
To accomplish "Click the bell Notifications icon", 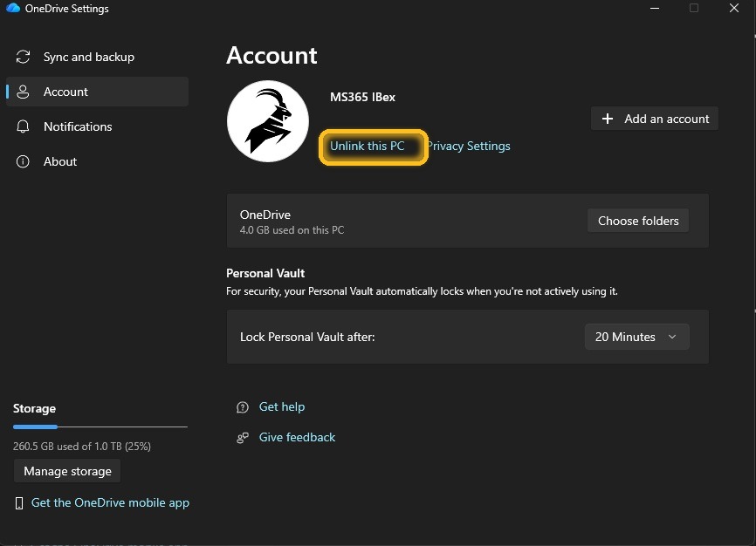I will (23, 126).
